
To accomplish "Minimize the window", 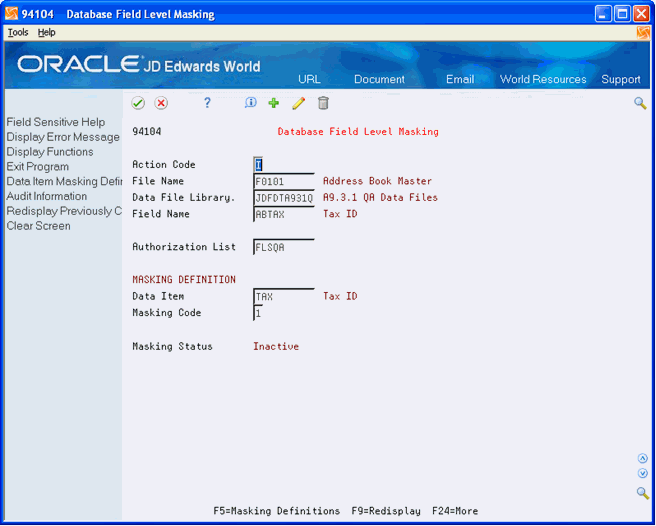I will coord(603,14).
